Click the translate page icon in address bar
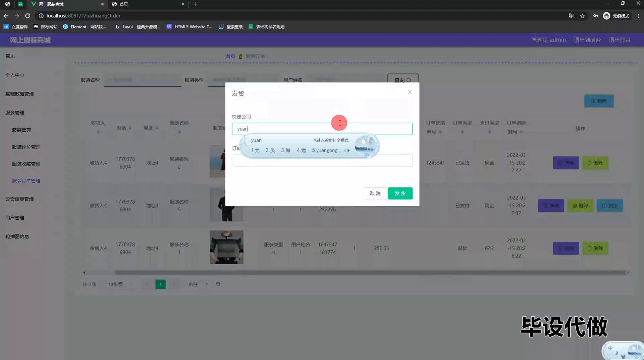This screenshot has width=644, height=360. click(x=571, y=16)
